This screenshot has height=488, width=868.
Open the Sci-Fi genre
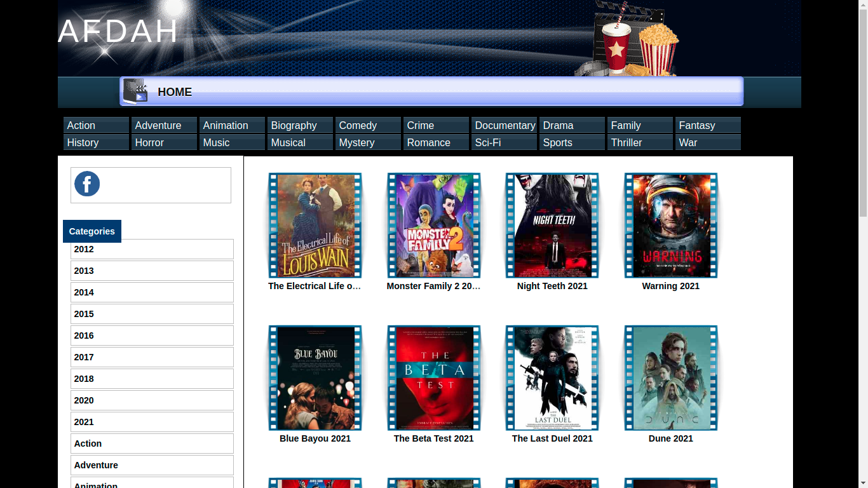[504, 142]
